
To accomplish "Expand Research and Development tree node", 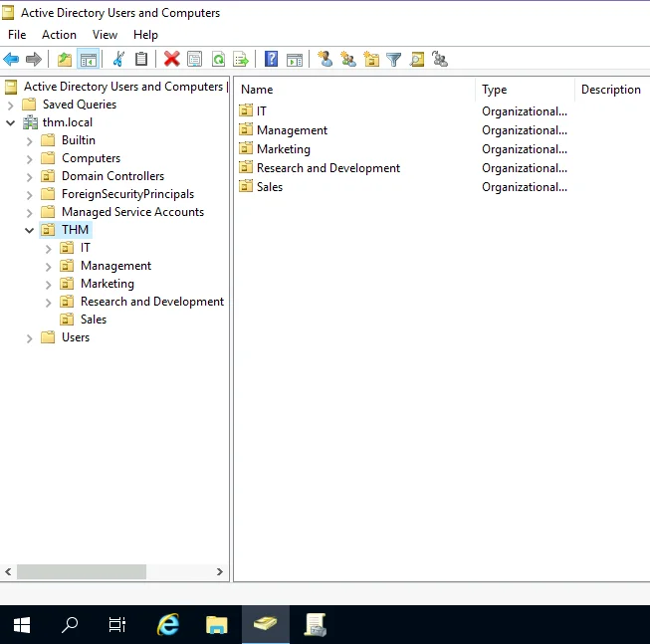I will (49, 303).
